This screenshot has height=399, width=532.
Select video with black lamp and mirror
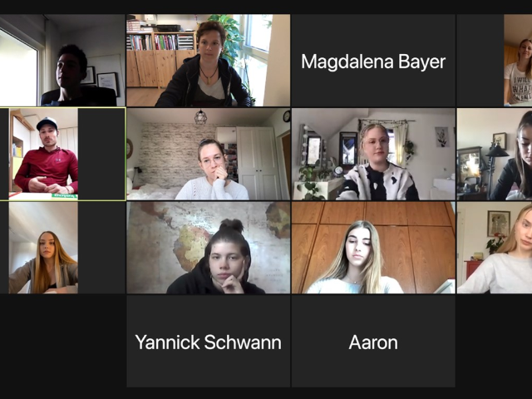tap(495, 154)
